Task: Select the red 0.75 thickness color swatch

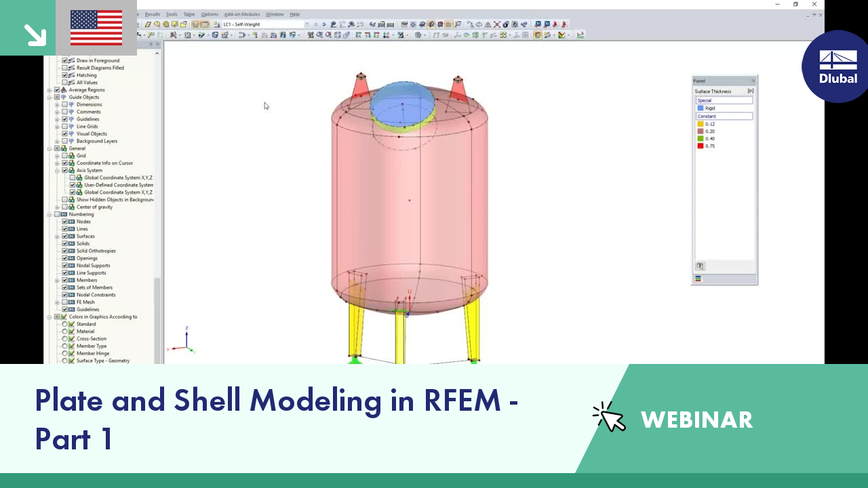Action: pos(700,146)
